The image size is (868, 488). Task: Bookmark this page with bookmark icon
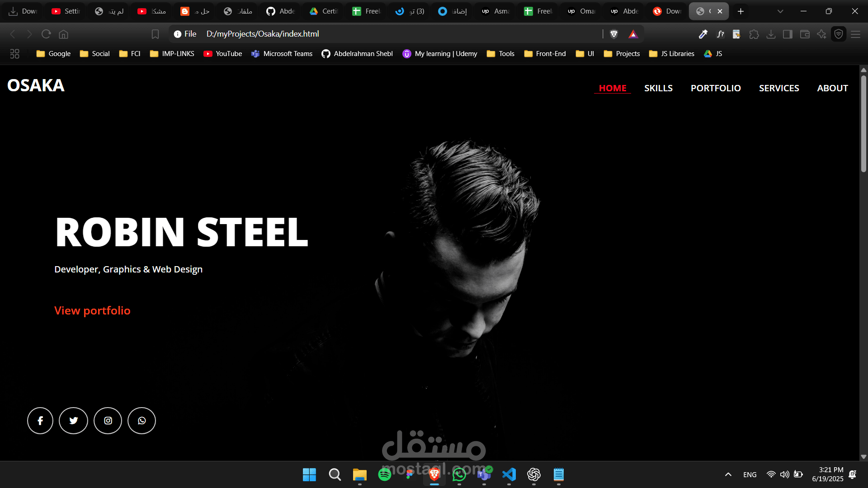tap(155, 34)
